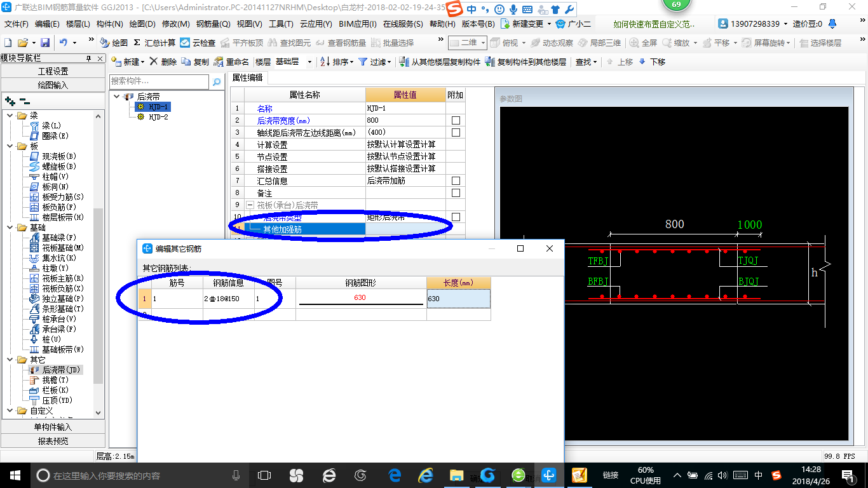Open the 文件(F) menu
Viewport: 868px width, 488px height.
point(17,24)
